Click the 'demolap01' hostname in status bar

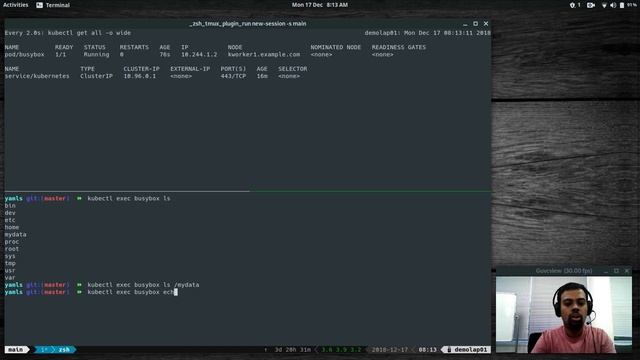(471, 350)
